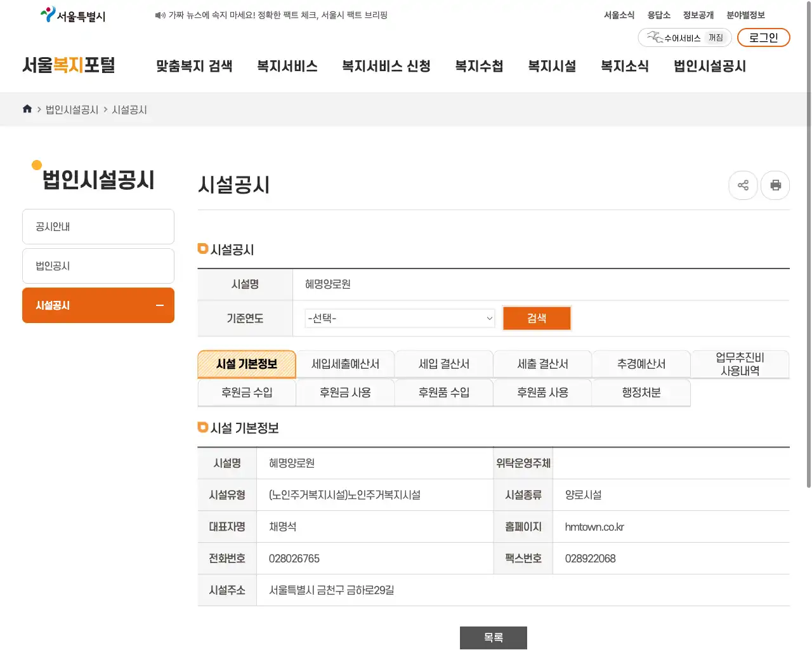Click the 정보공개 top link
812x650 pixels.
tap(698, 15)
